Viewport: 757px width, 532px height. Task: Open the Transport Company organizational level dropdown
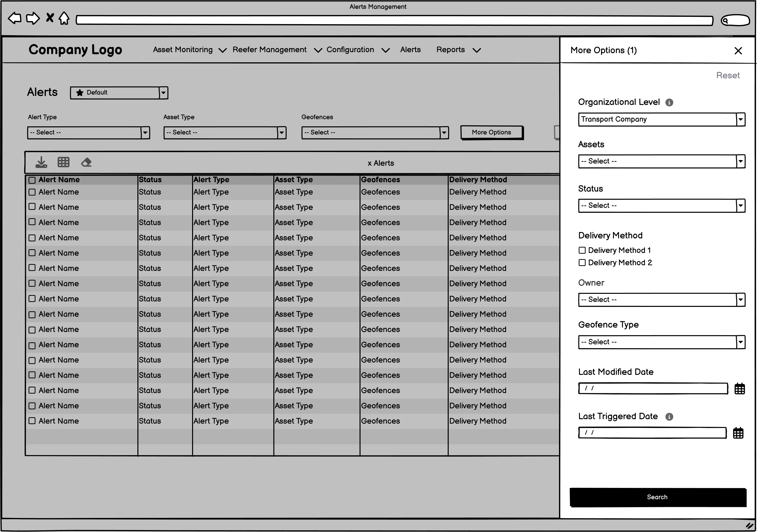(661, 119)
